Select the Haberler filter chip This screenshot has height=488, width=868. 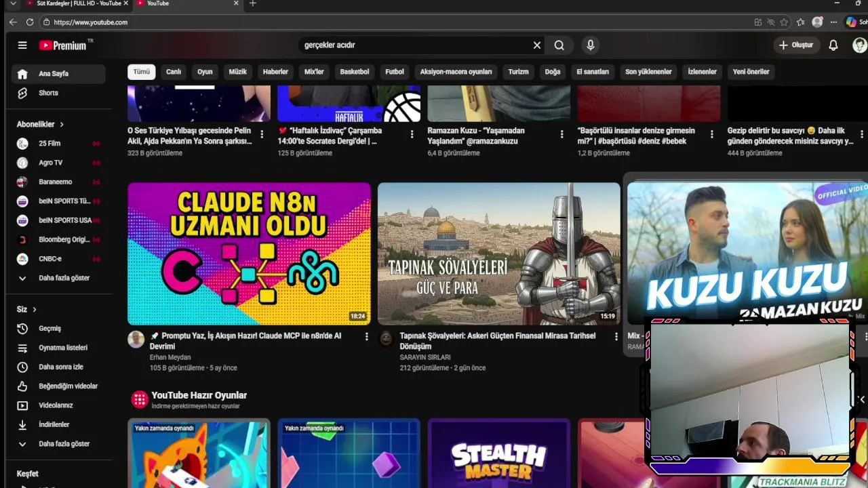[275, 72]
